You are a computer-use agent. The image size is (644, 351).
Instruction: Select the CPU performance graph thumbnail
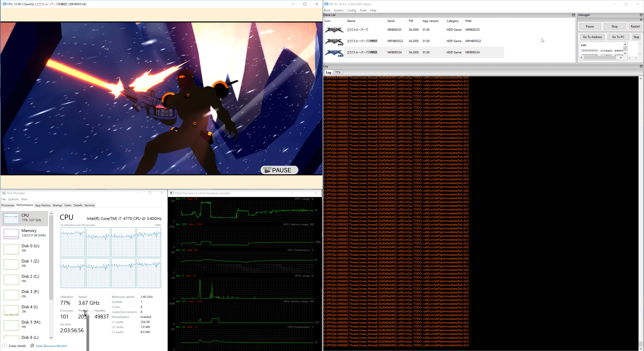[11, 219]
